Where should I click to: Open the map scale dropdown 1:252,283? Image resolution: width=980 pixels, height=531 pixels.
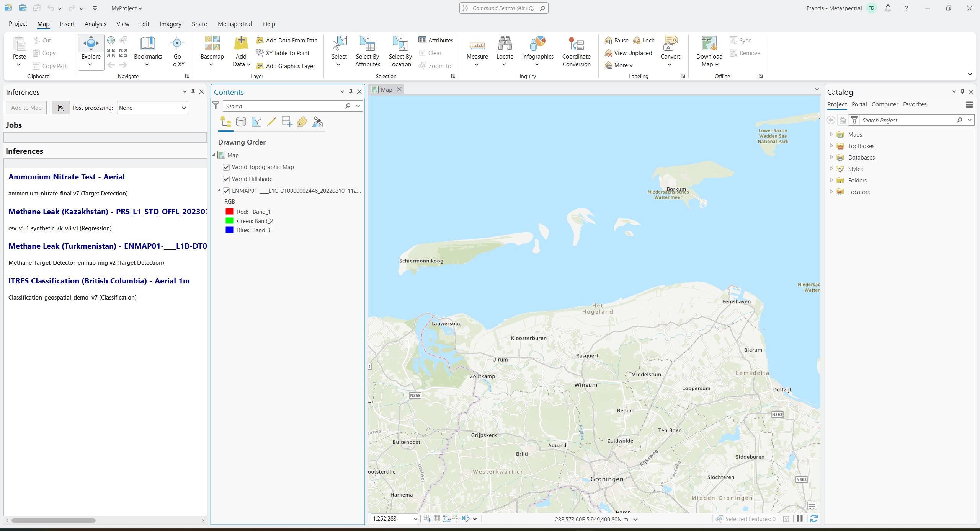[x=415, y=519]
